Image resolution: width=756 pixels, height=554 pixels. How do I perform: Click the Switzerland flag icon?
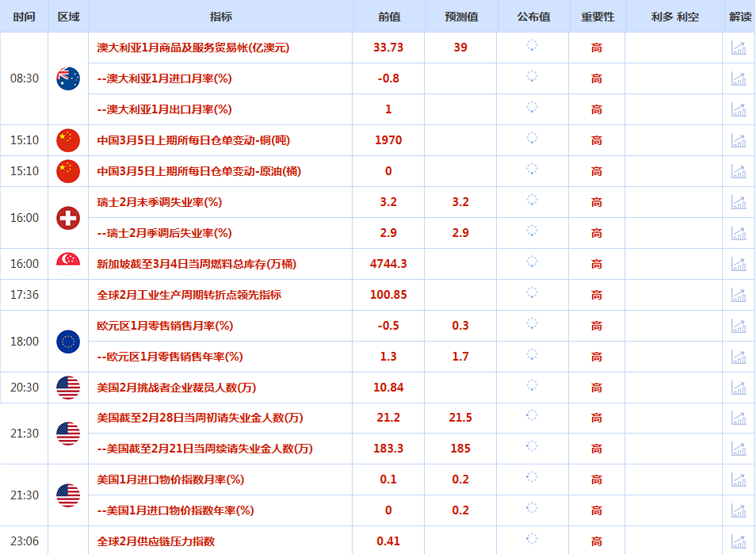click(68, 218)
